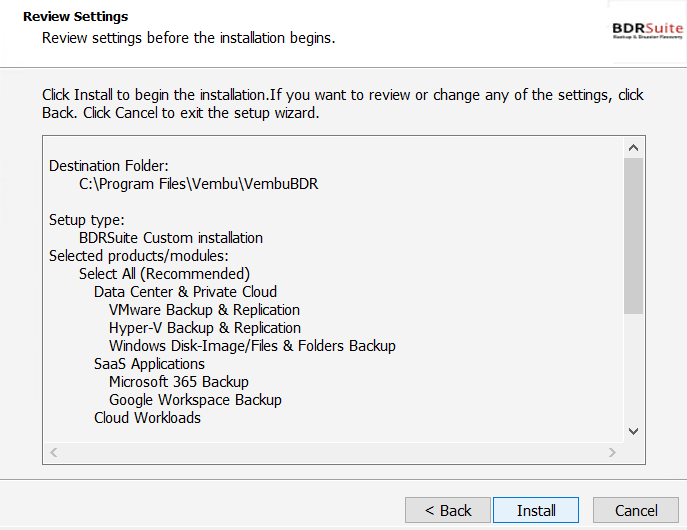Click 'VMware Backup & Replication' line
Viewport: 687px width, 530px height.
tap(205, 310)
